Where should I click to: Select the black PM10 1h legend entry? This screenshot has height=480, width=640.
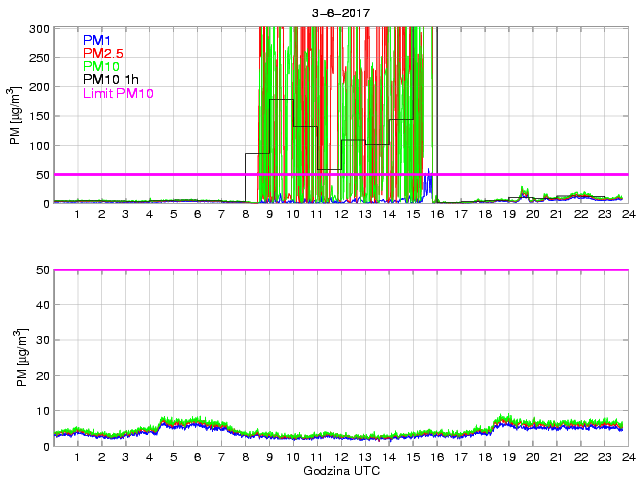(x=111, y=80)
